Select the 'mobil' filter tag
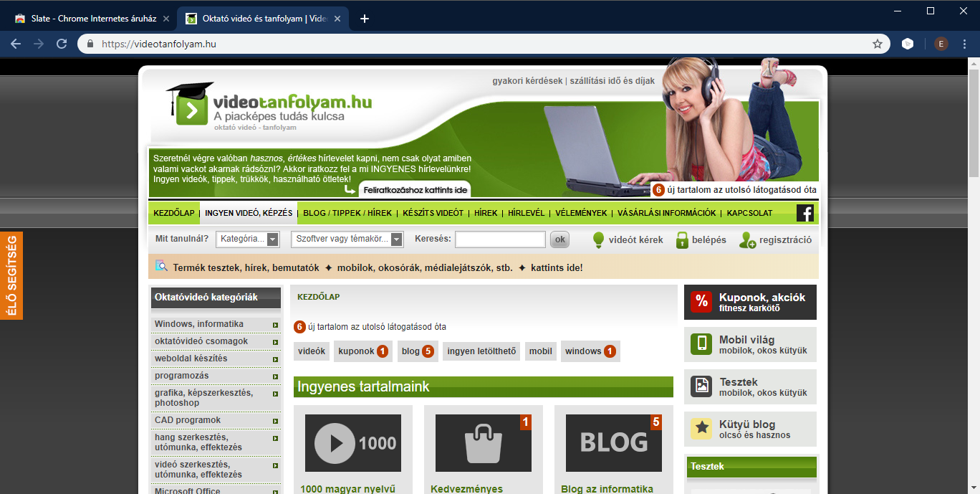The image size is (980, 494). (x=541, y=351)
